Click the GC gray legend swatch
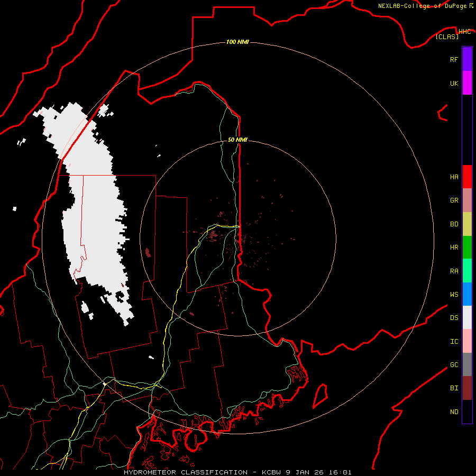476x476 pixels. [x=467, y=364]
